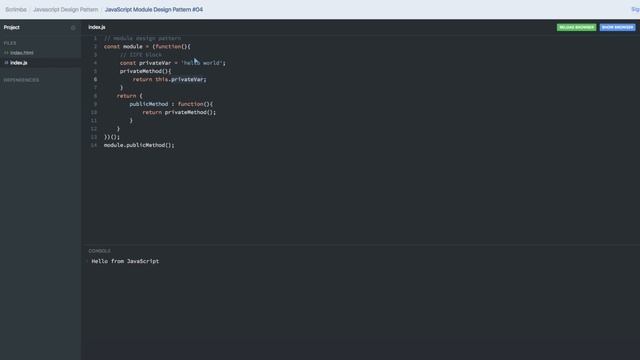This screenshot has height=360, width=640.
Task: Click line number 14 in gutter
Action: pyautogui.click(x=94, y=145)
